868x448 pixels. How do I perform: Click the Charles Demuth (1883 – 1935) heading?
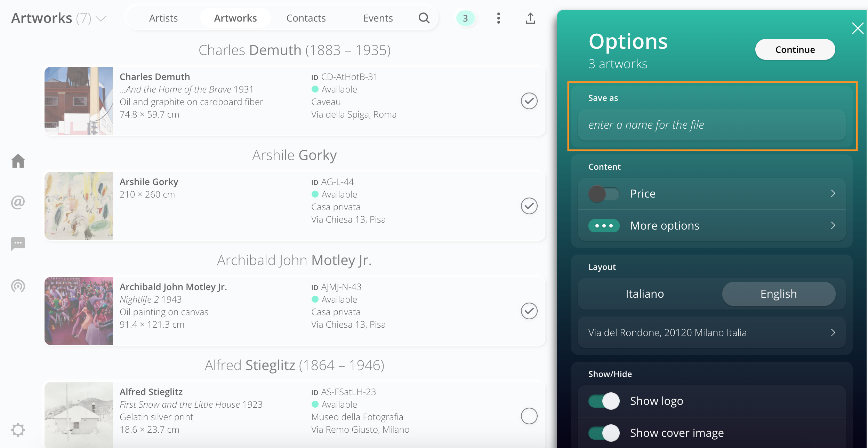(295, 50)
